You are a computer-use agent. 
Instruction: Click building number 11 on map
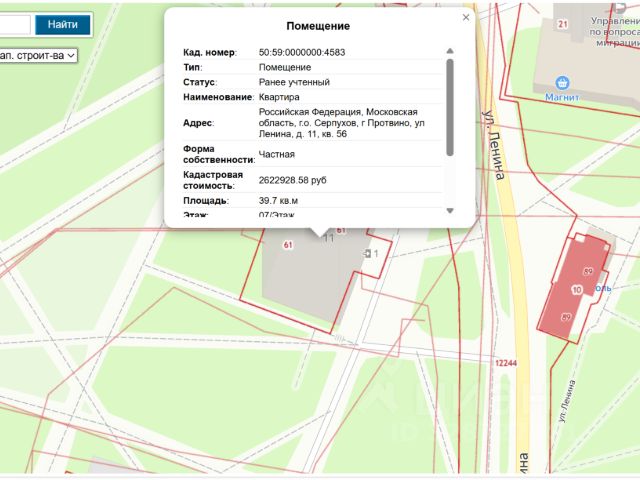(329, 238)
